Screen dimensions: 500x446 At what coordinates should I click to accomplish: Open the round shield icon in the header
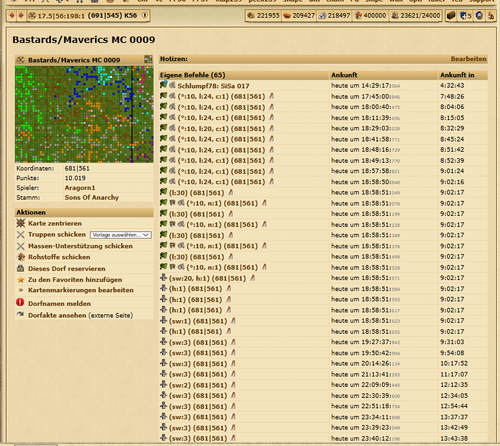tap(479, 15)
